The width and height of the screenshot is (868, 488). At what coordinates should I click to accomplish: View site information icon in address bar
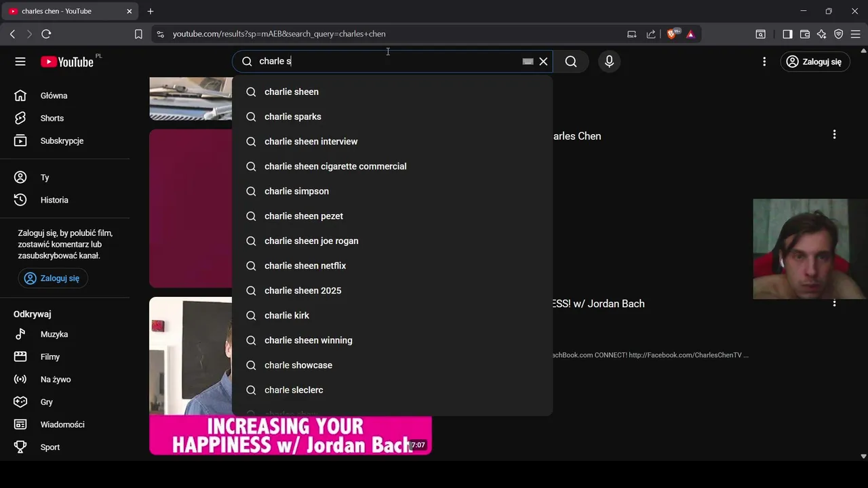(160, 34)
